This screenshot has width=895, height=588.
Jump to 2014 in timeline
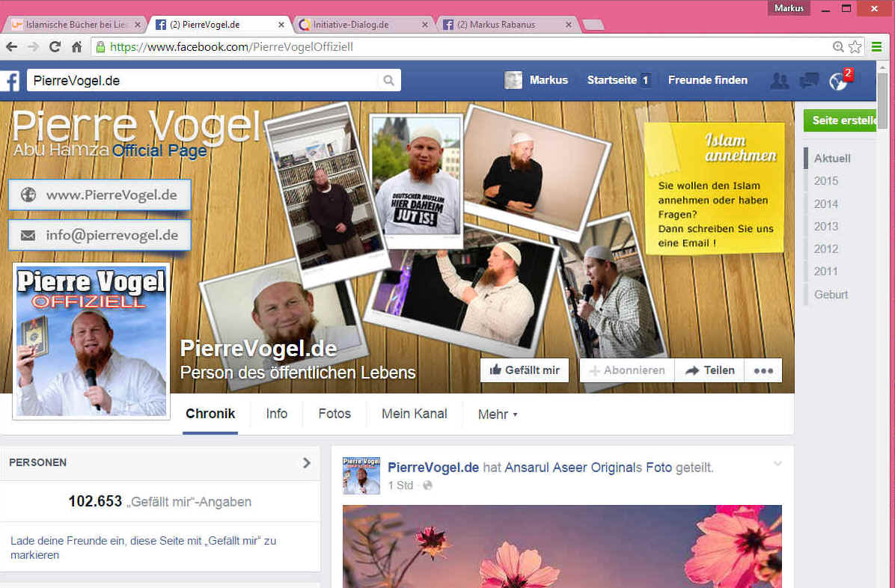(x=826, y=203)
